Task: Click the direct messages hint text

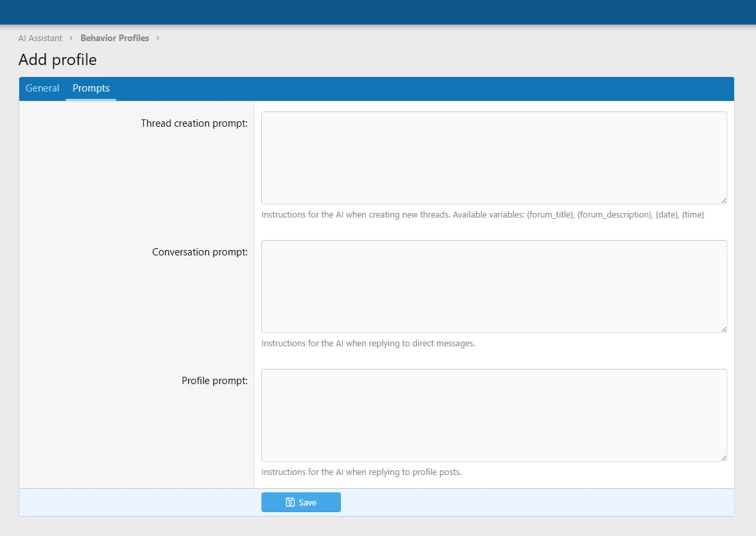Action: pyautogui.click(x=368, y=344)
